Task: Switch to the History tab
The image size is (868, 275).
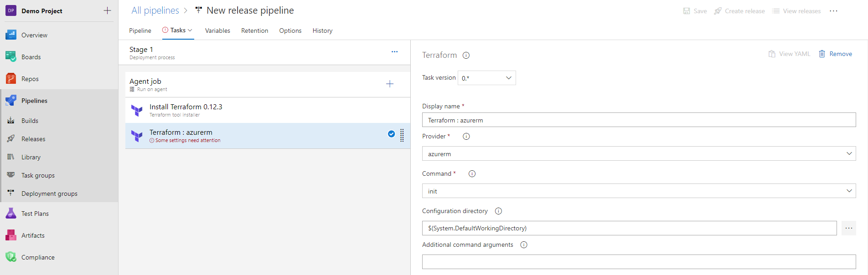Action: point(322,31)
